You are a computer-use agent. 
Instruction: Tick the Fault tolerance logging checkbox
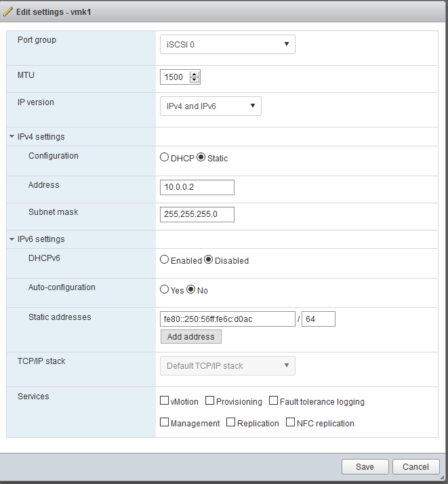(x=273, y=401)
